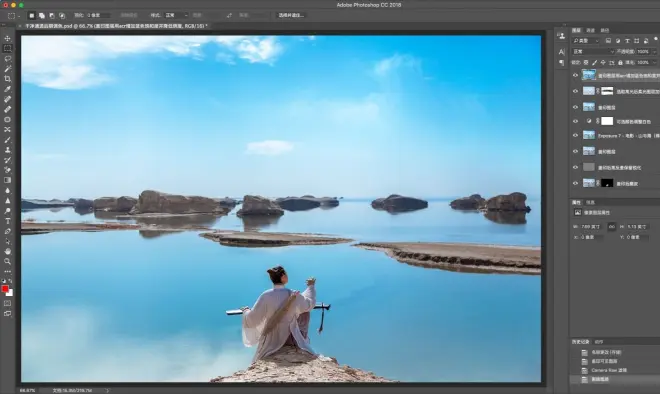
Task: Click the lock-all padlock icon in Layers panel
Action: [620, 62]
